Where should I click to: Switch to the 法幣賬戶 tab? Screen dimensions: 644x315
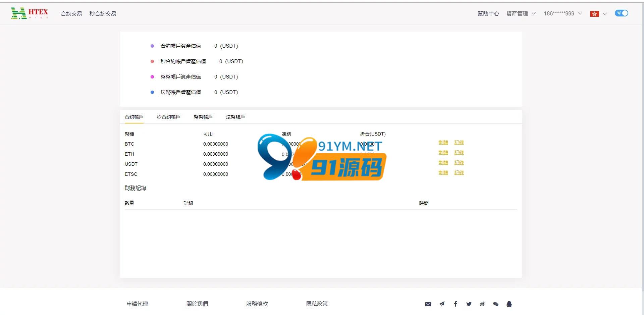click(x=235, y=117)
